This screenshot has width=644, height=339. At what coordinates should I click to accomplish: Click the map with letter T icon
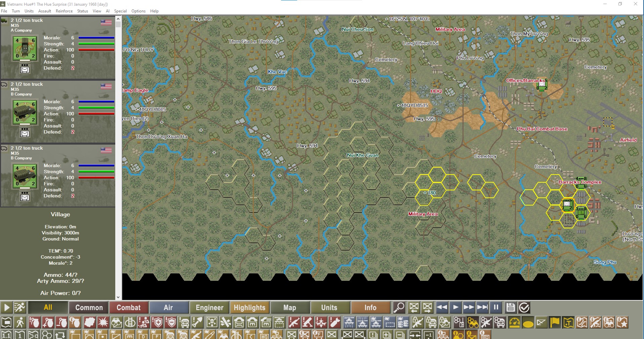pyautogui.click(x=568, y=323)
